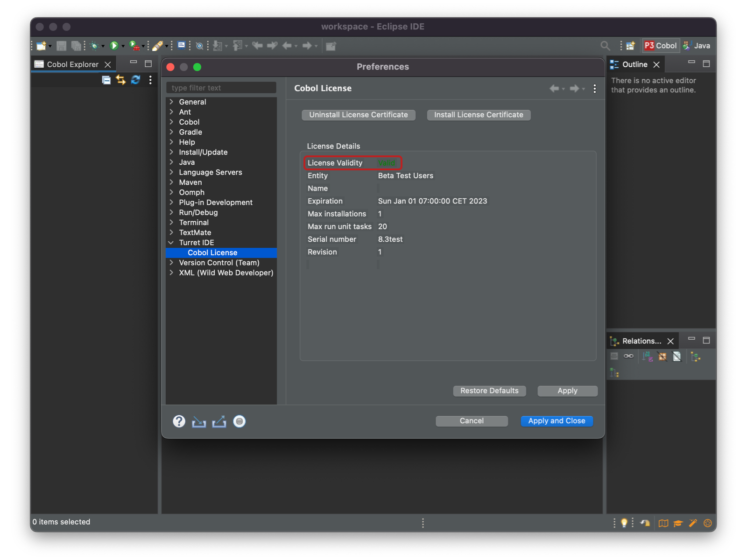747x560 pixels.
Task: Open a terminal with the blue monitor icon
Action: pyautogui.click(x=182, y=45)
